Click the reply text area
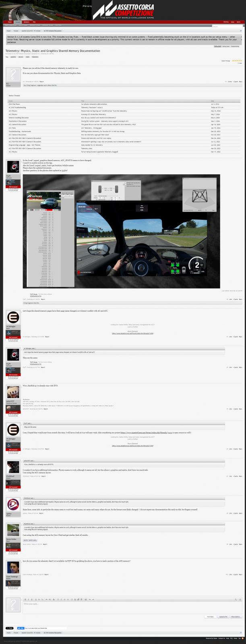 pos(132,607)
